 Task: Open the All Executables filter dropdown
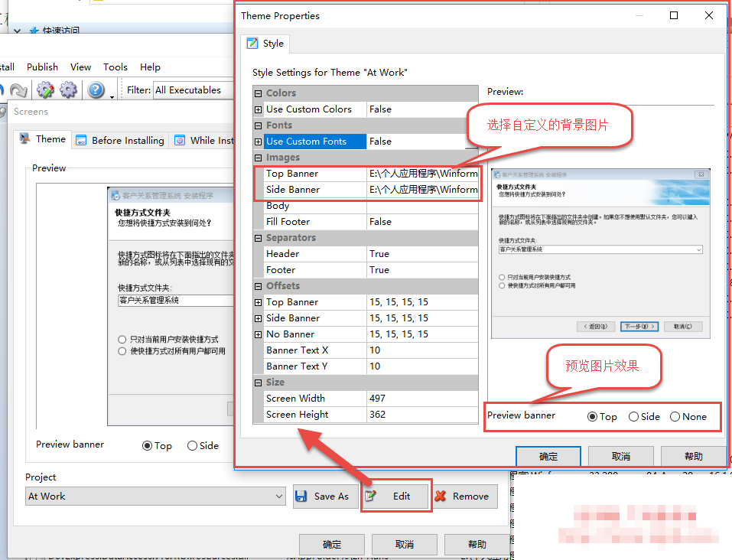194,90
